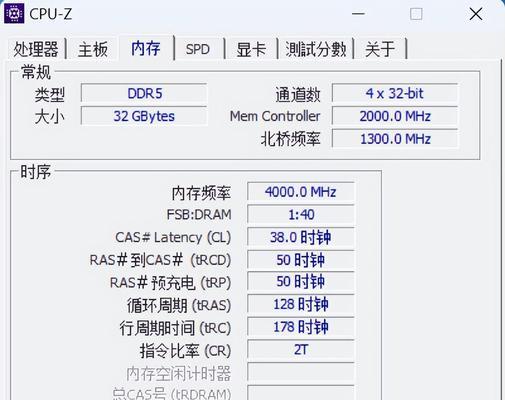
Task: Click the DDR5 memory type field
Action: (x=144, y=93)
